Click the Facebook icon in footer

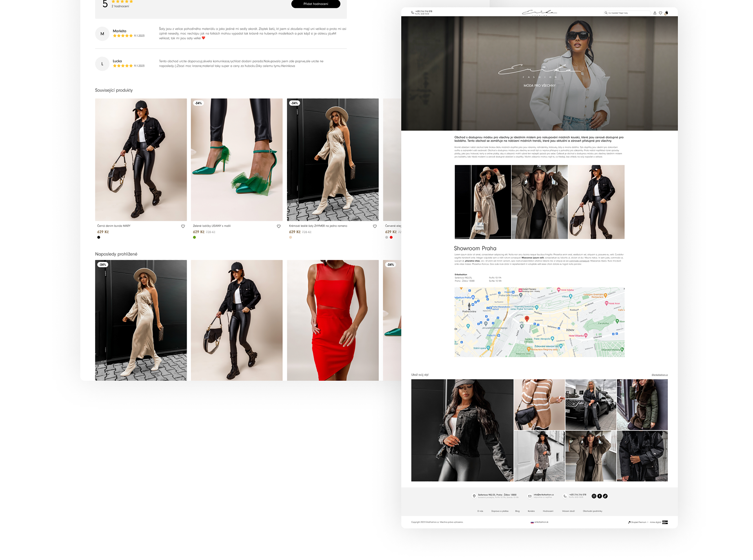tap(600, 496)
